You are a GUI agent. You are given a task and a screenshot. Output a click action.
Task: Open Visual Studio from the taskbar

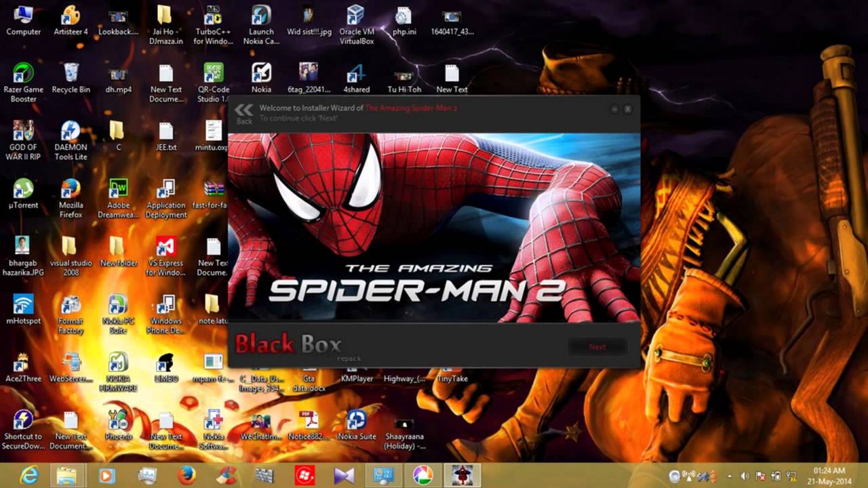344,476
